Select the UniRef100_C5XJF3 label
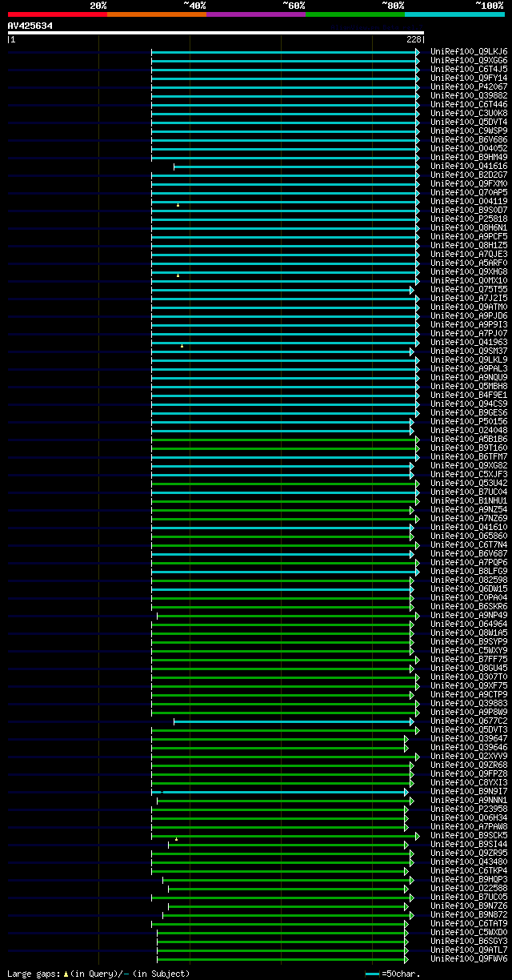This screenshot has height=980, width=512. 469,474
